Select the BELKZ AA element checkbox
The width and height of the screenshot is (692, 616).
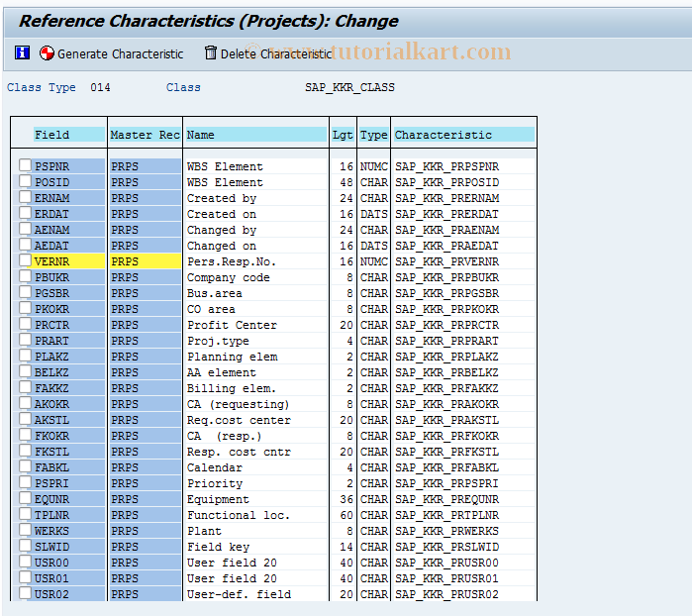(25, 371)
